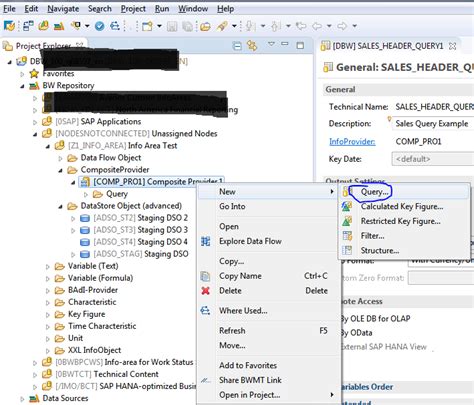This screenshot has width=474, height=405.
Task: Collapse the Unassigned Nodes tree node
Action: (35, 134)
